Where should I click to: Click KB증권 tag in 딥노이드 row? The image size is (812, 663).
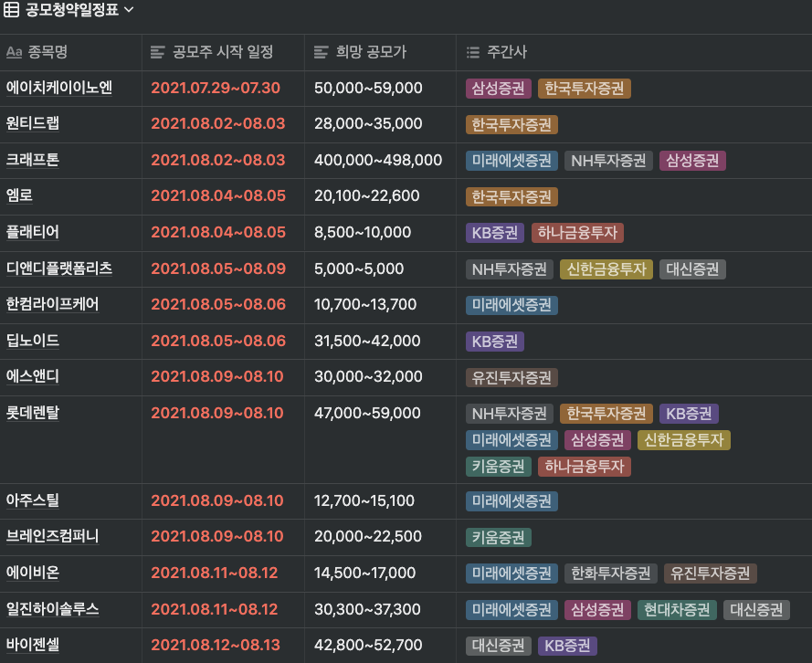494,342
